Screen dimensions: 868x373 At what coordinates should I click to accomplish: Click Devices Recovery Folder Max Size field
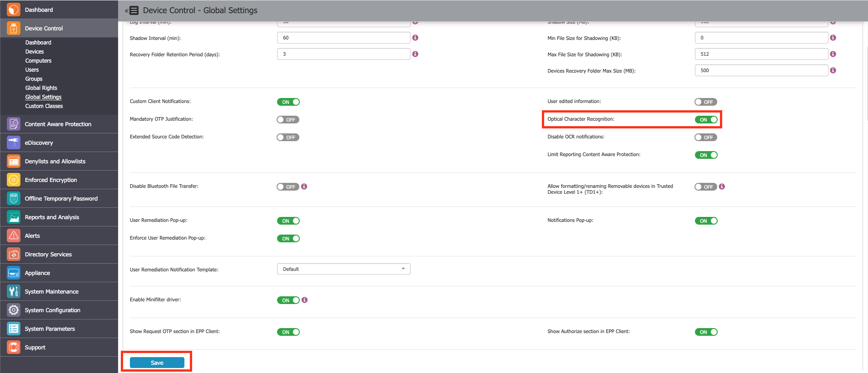[762, 70]
